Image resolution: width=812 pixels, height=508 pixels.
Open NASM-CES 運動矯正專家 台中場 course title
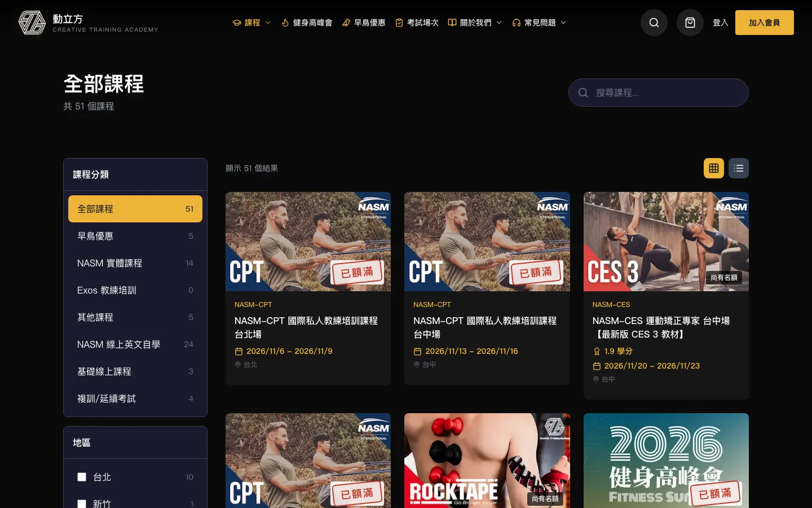click(661, 327)
